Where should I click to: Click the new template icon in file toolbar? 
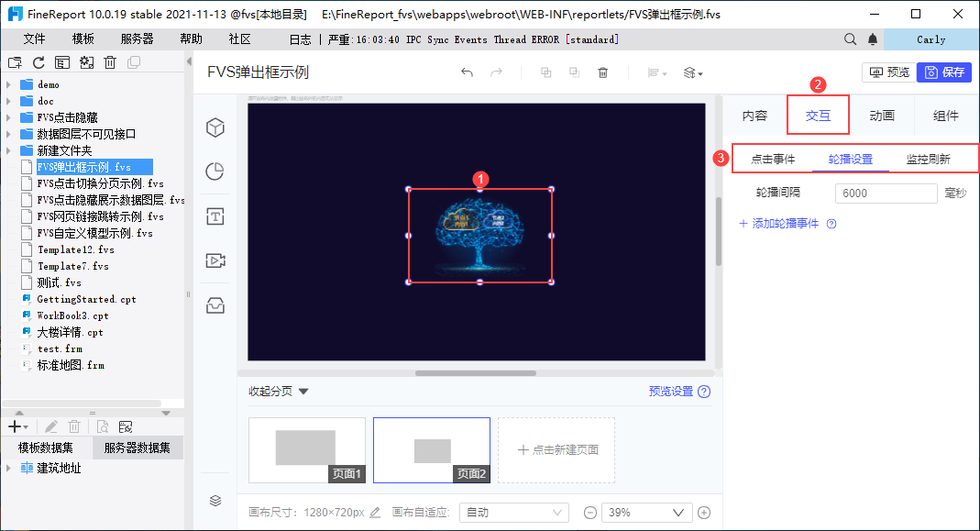coord(15,62)
